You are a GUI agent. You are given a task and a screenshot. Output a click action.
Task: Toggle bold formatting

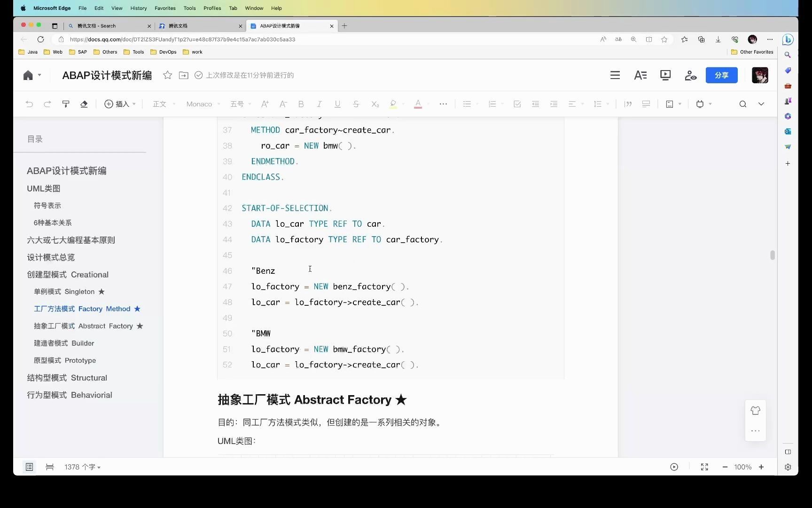301,104
